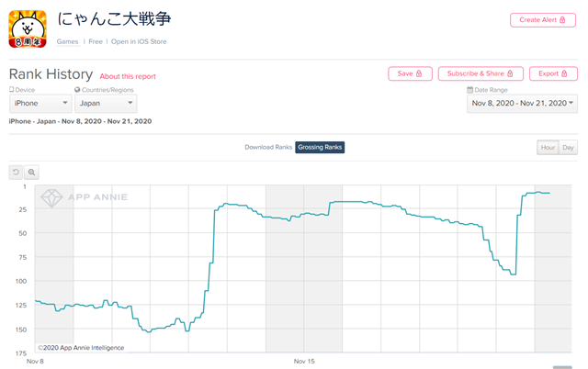The image size is (588, 369).
Task: Click the lock icon on Subscribe & Share
Action: (x=510, y=73)
